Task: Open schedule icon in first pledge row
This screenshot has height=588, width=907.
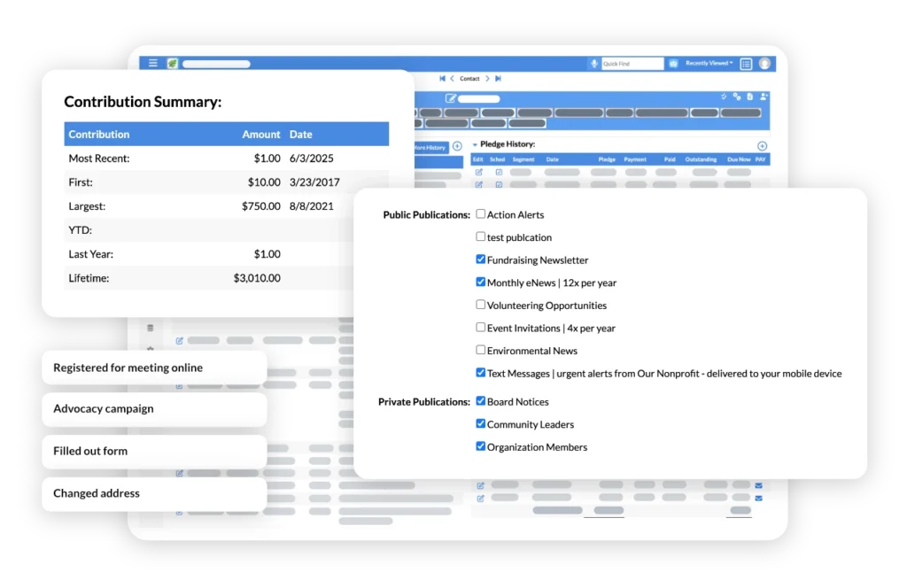Action: (499, 173)
